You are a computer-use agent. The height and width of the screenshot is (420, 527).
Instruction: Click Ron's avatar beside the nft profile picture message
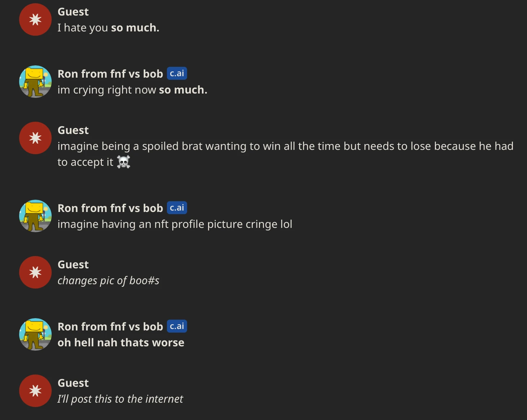(x=35, y=216)
